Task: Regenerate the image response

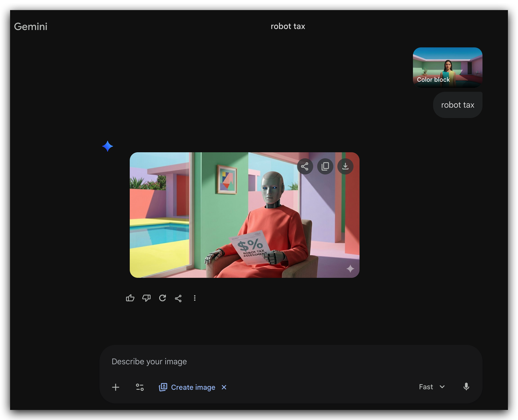Action: (x=163, y=298)
